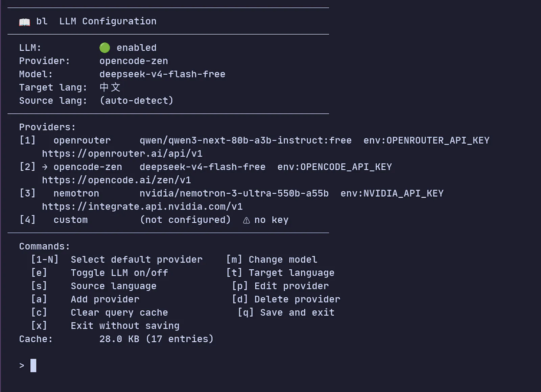The height and width of the screenshot is (392, 541).
Task: Click the Add provider command
Action: (x=105, y=299)
